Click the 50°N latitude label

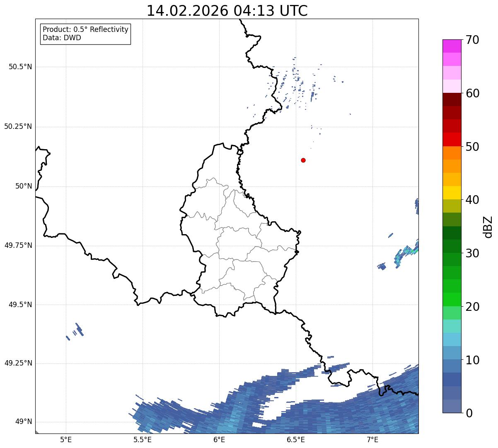(x=24, y=186)
